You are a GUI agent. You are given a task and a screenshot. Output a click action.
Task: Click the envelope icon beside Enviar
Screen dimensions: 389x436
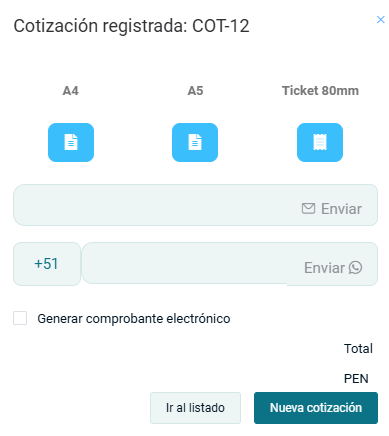[x=308, y=208]
